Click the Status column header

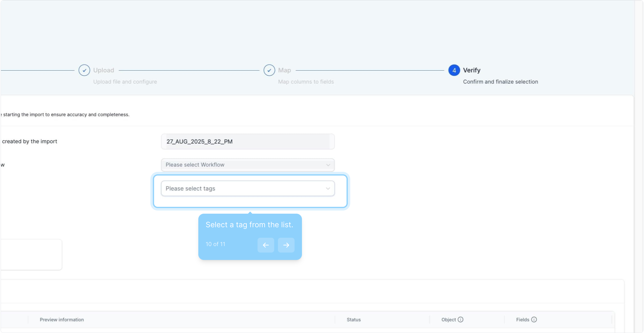coord(353,320)
